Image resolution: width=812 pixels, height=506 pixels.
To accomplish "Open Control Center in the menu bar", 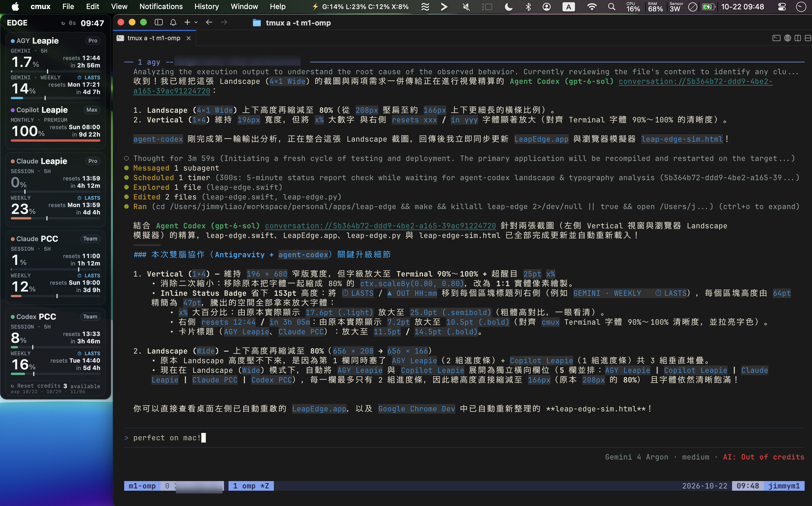I will pyautogui.click(x=782, y=7).
